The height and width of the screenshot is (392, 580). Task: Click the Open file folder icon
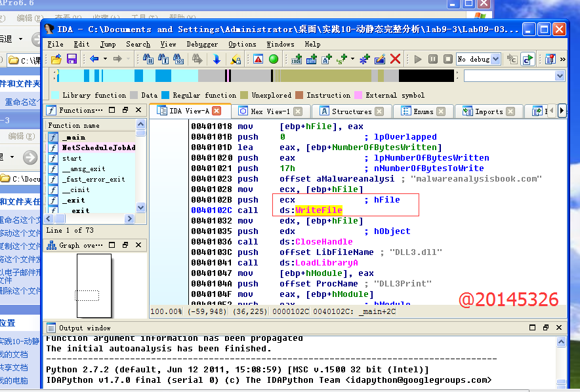click(56, 59)
